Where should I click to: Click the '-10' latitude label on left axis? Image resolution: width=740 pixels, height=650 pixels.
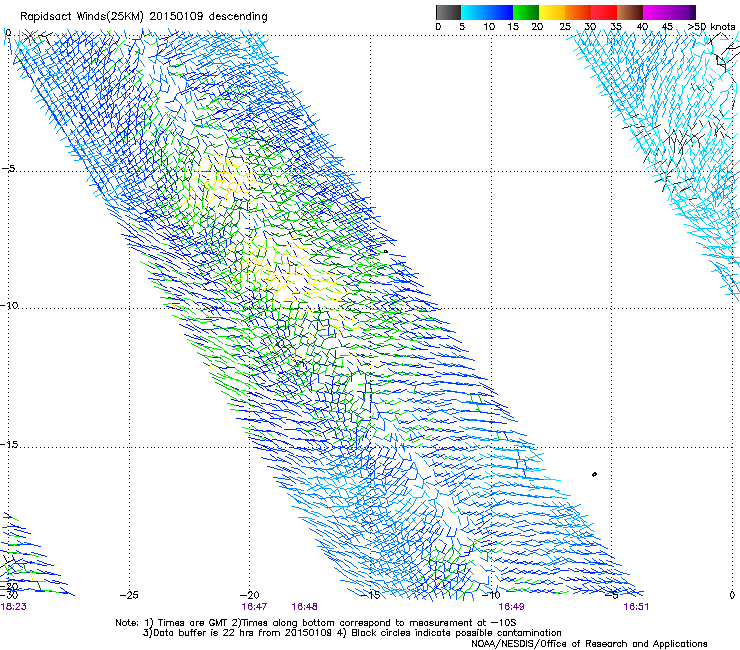pos(9,305)
